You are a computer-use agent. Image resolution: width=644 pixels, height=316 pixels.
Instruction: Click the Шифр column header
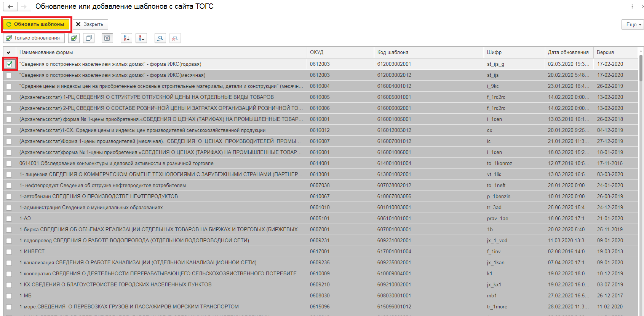click(515, 52)
